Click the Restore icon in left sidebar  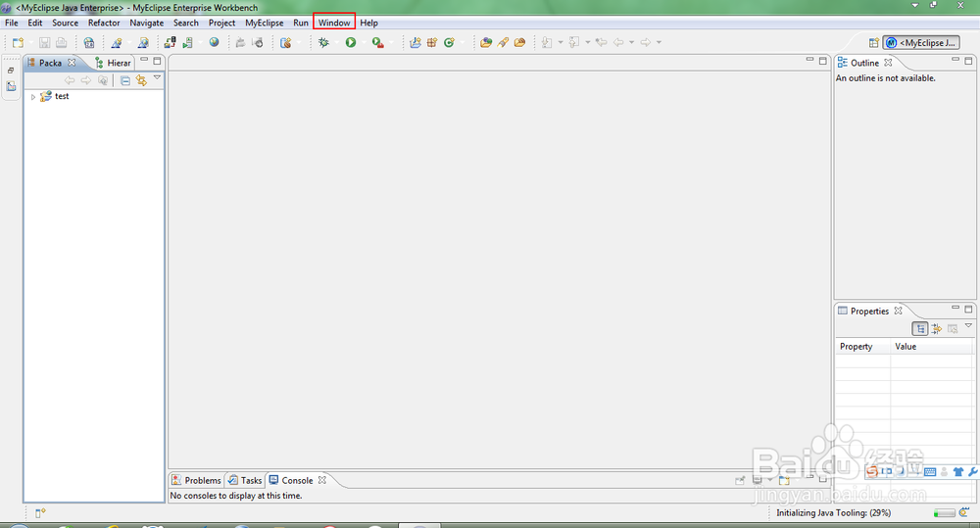[x=11, y=70]
